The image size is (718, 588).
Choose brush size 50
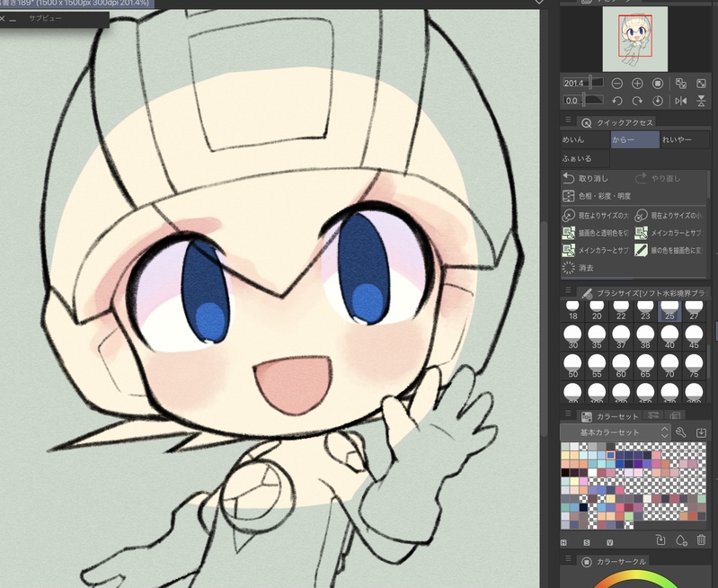(572, 365)
